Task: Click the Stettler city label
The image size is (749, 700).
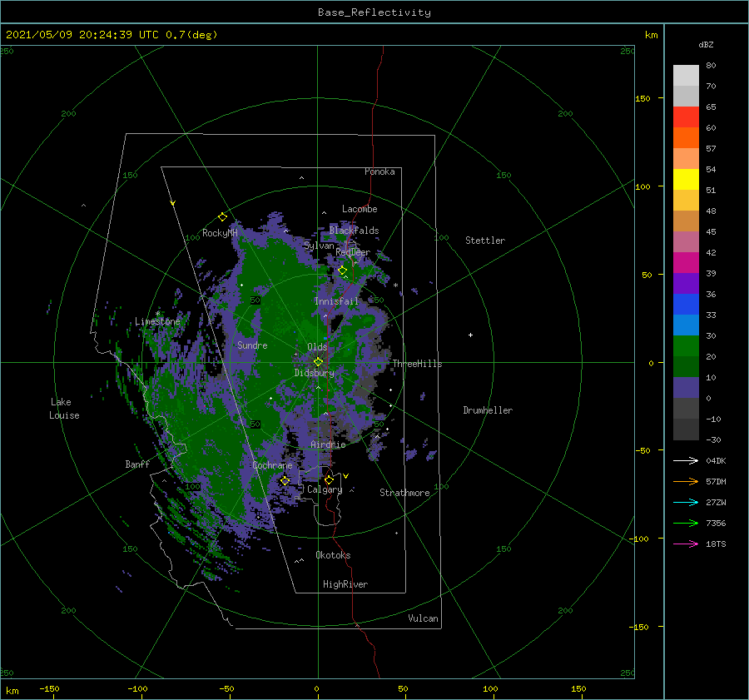Action: 485,241
